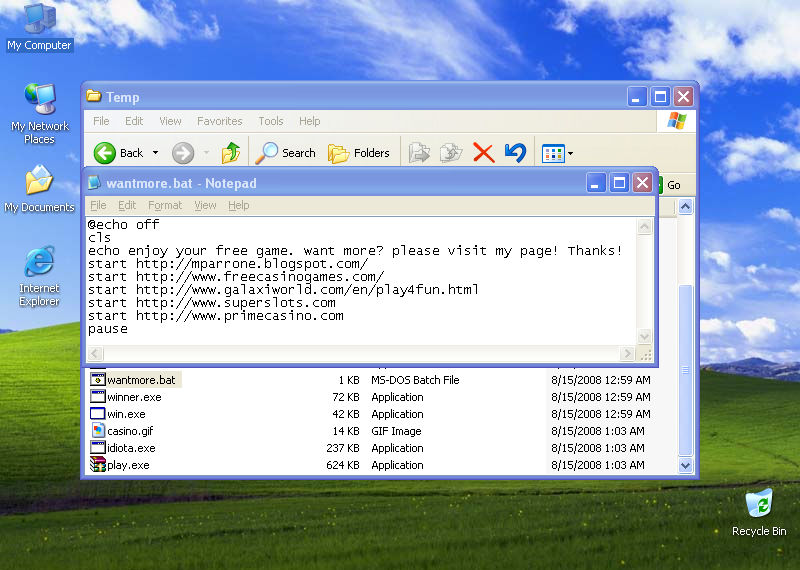Screen dimensions: 800x570
Task: Open My Network Places desktop icon
Action: [40, 113]
